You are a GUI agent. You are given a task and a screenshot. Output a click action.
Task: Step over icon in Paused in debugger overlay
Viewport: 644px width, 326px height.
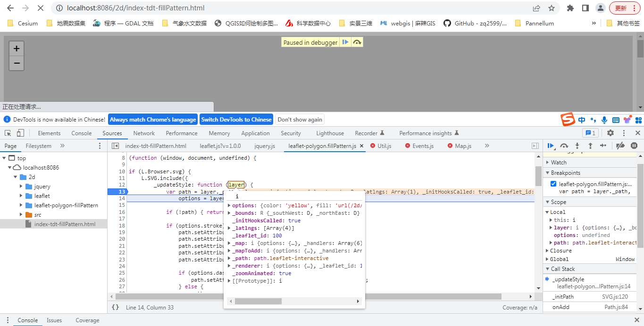coord(357,42)
